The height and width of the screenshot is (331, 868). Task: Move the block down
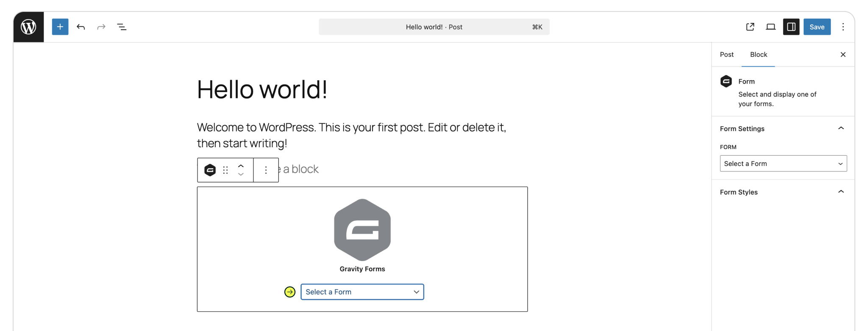pos(241,174)
